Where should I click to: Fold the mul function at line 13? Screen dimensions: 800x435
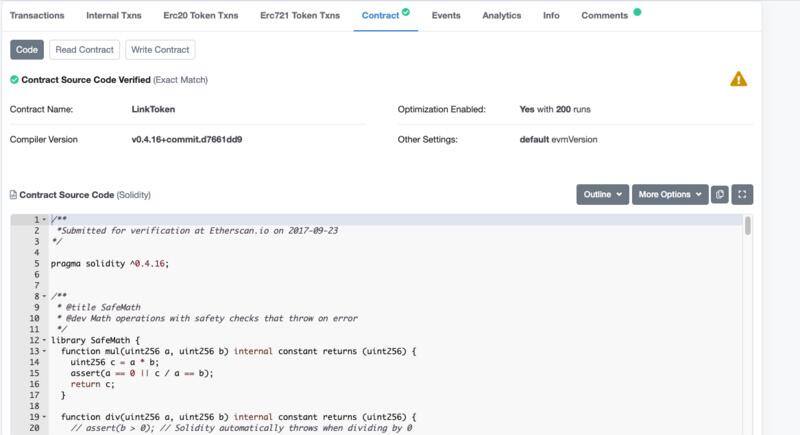(44, 351)
